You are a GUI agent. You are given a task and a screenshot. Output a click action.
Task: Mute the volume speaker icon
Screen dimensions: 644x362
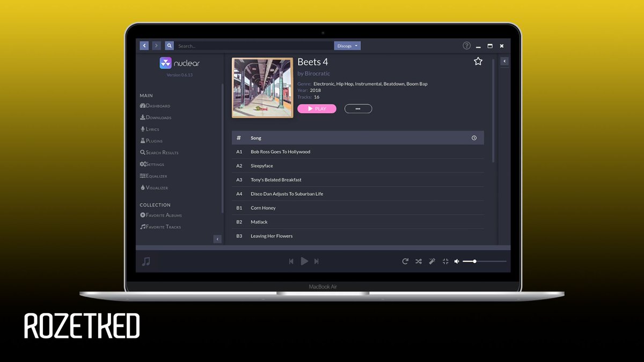(457, 261)
